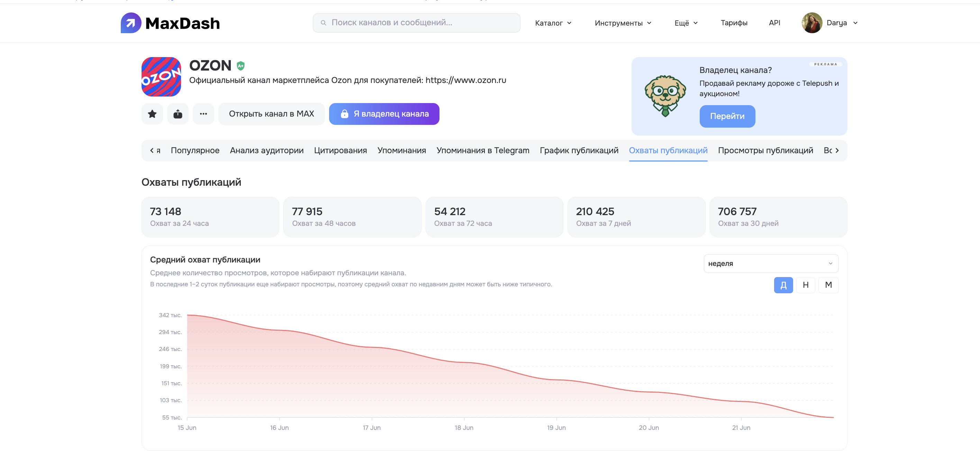Screen dimensions: 980x451
Task: Open the Тарифы page
Action: (734, 23)
